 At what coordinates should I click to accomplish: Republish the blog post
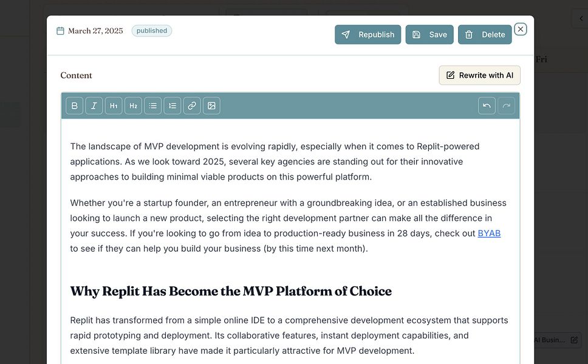367,35
